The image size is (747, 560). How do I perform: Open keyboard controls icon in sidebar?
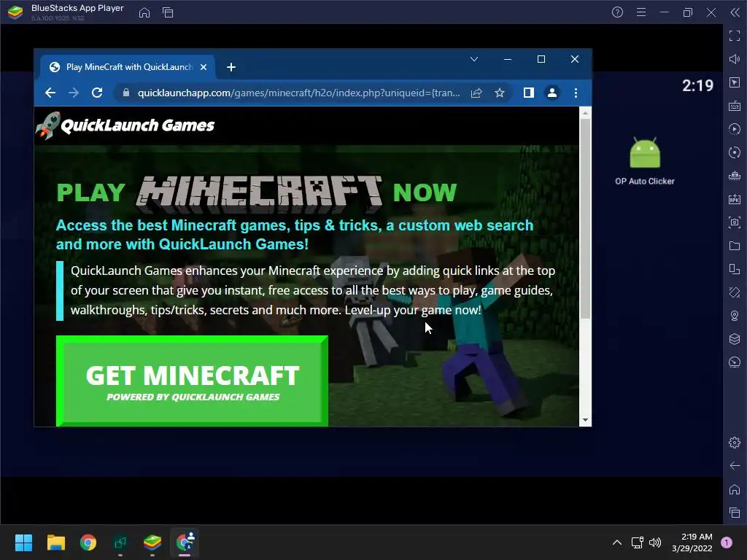(735, 106)
